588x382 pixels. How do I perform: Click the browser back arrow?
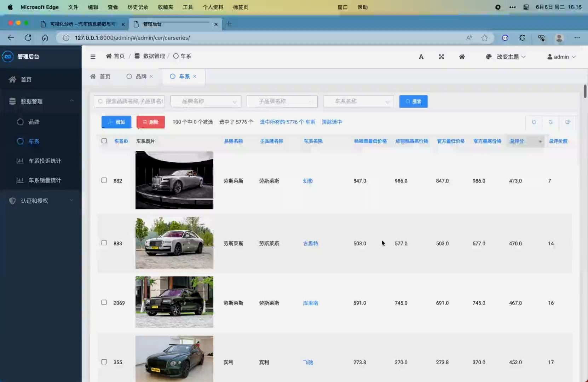point(11,38)
